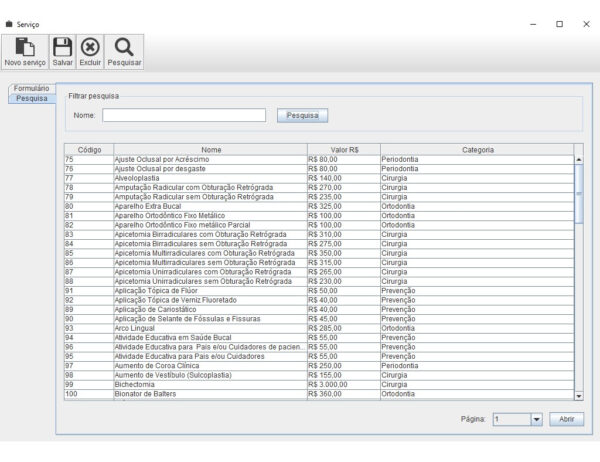Click the Salvar floppy disk icon

click(x=62, y=47)
